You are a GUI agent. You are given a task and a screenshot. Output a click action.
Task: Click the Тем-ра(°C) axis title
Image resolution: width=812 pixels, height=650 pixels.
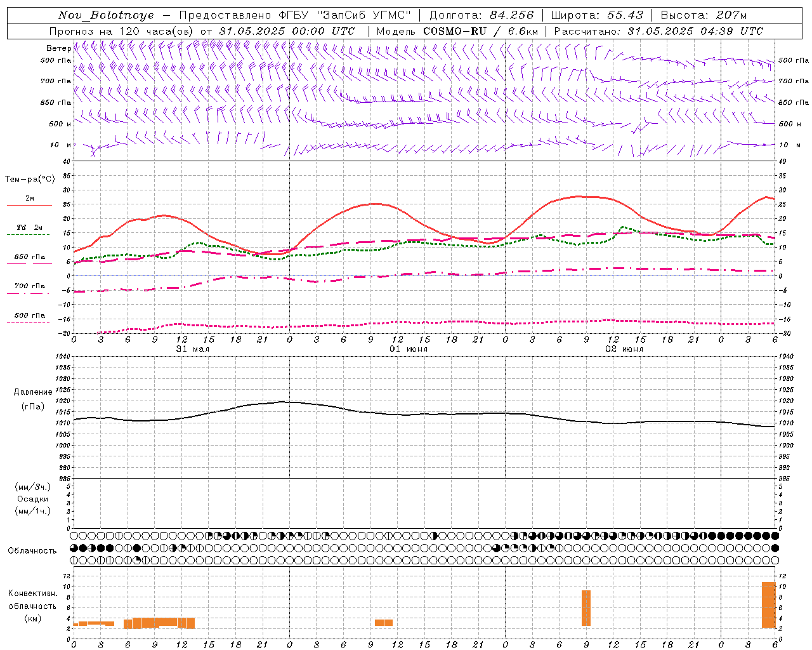pos(30,180)
